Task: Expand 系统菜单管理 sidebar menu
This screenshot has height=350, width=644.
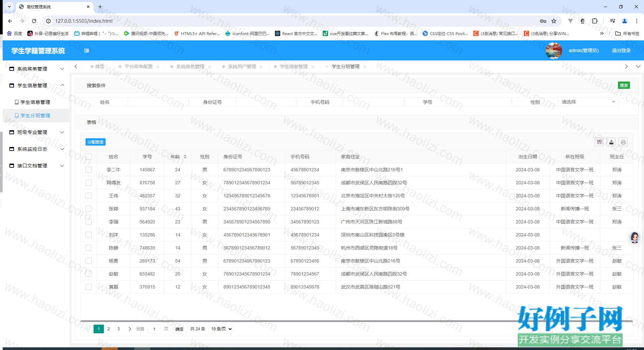Action: [36, 69]
